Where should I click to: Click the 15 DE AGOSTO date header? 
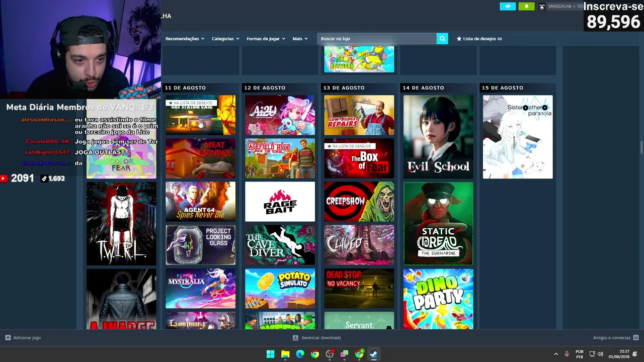(x=503, y=88)
